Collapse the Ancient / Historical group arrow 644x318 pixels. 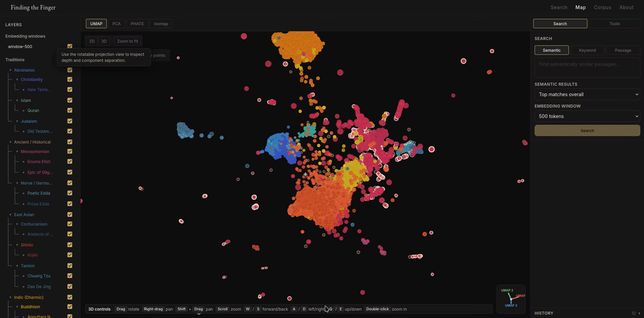[10, 142]
